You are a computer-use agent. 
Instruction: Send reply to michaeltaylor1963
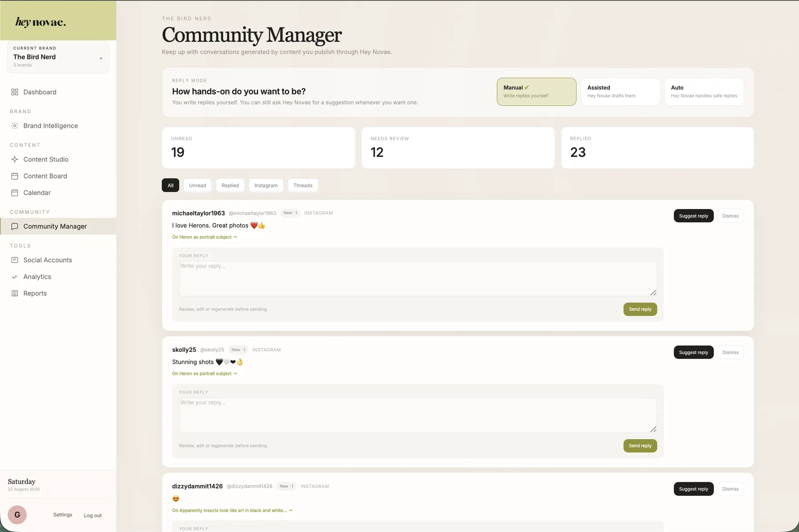point(640,309)
